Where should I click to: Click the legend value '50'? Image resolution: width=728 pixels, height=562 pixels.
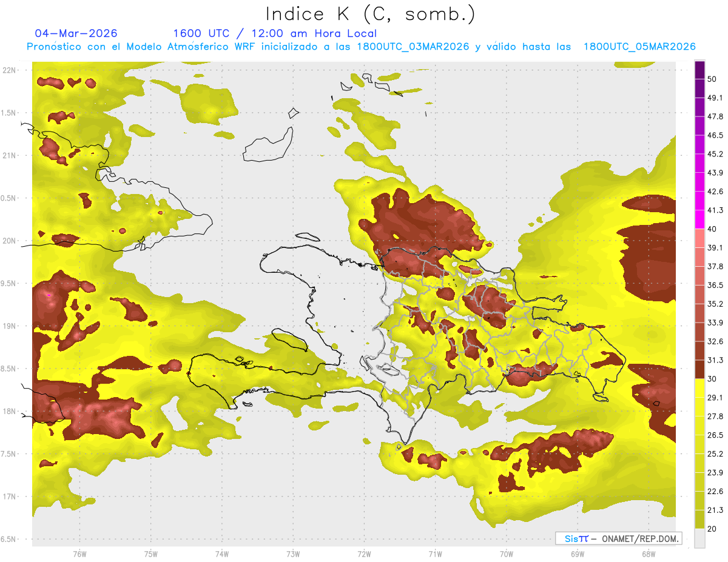click(x=712, y=79)
